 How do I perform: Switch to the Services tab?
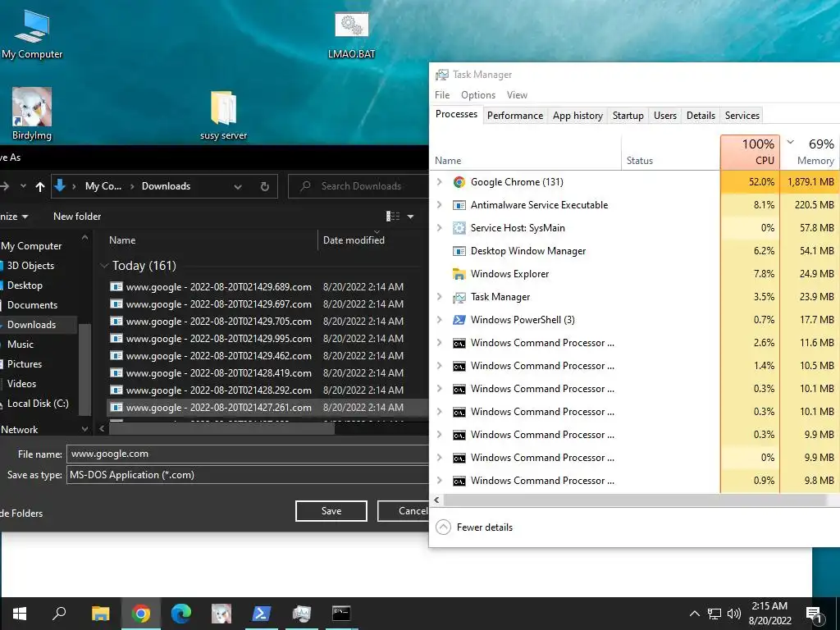coord(742,116)
